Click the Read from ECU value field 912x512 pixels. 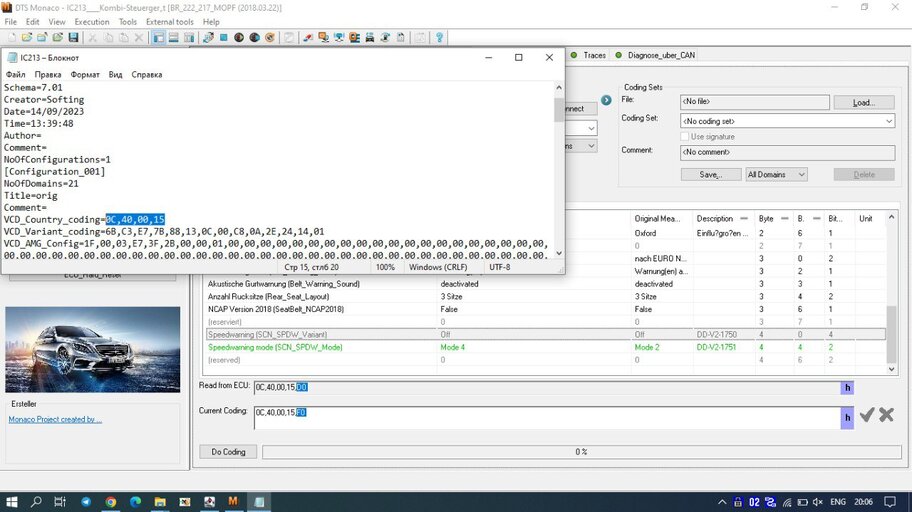[x=547, y=387]
